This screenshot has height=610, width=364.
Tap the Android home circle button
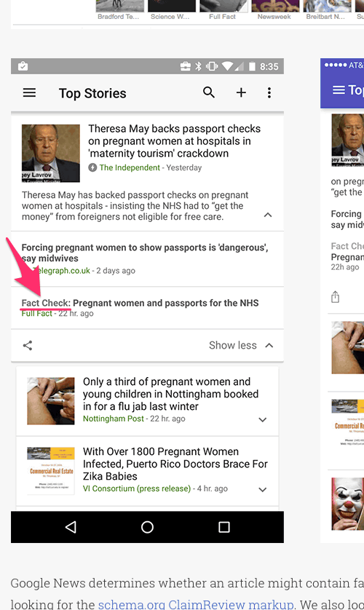coord(147,527)
